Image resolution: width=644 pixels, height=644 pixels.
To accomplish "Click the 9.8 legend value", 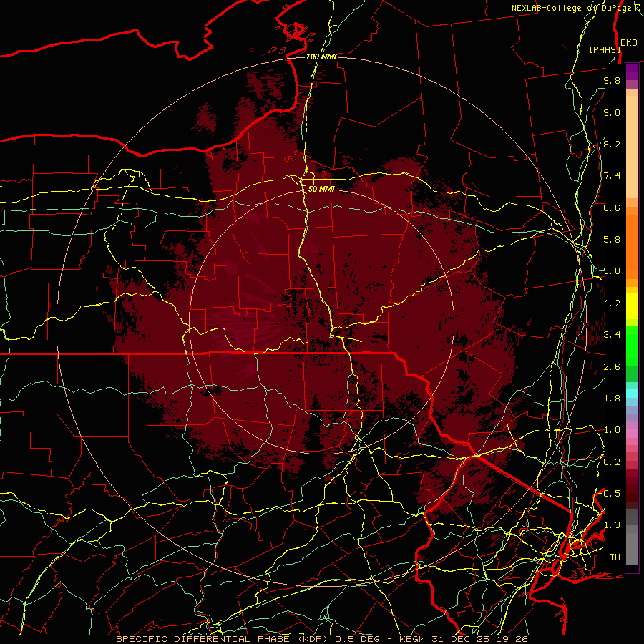I will click(612, 80).
